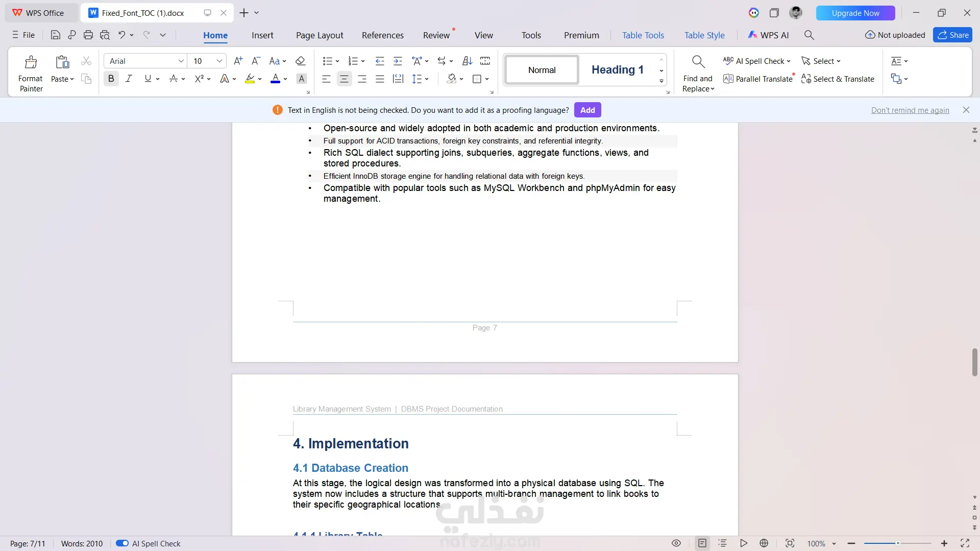The image size is (980, 551).
Task: Click the Undo arrow
Action: 121,35
